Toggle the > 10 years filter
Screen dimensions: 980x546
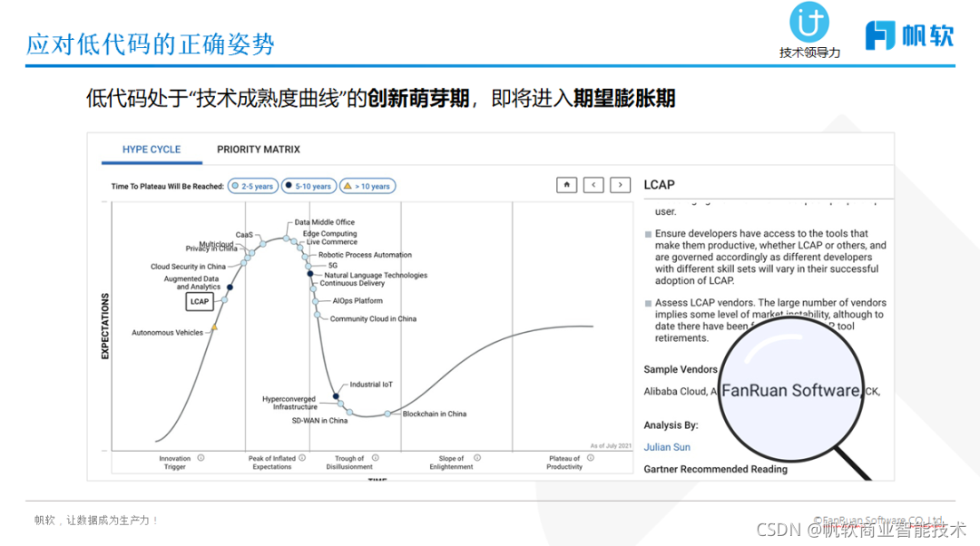[367, 185]
